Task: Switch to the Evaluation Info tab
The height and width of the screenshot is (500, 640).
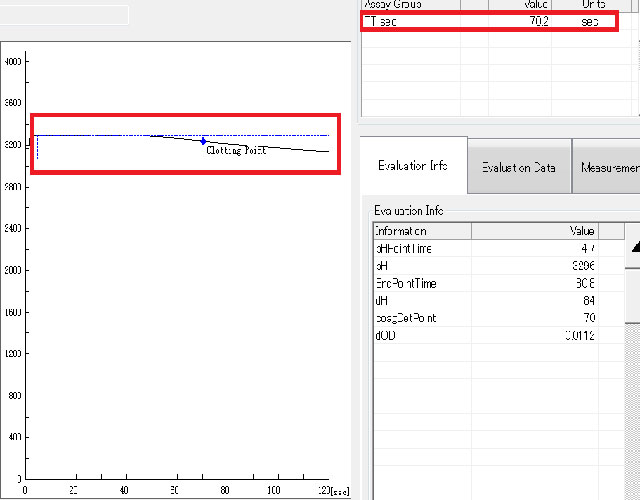Action: [413, 165]
